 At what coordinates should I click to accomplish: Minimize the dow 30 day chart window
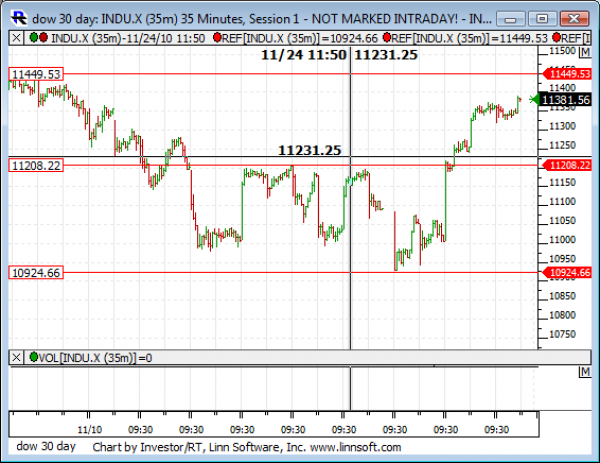511,18
